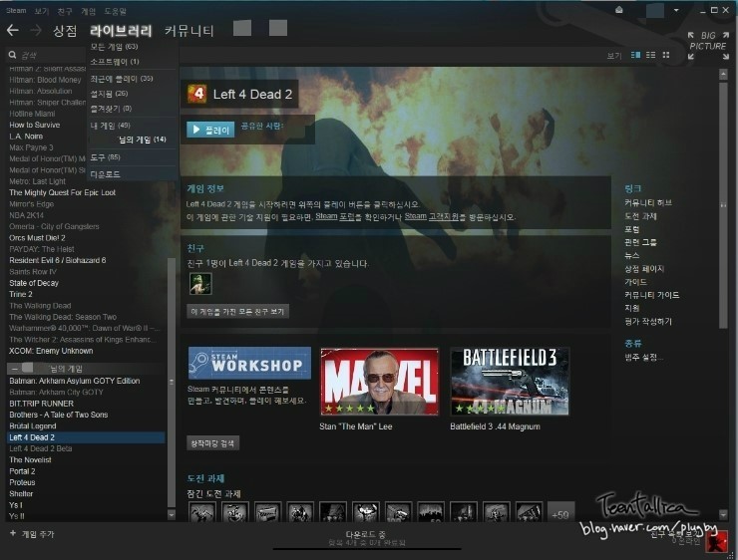The image size is (738, 560).
Task: Click the game list scrollbar down arrow
Action: [x=172, y=515]
